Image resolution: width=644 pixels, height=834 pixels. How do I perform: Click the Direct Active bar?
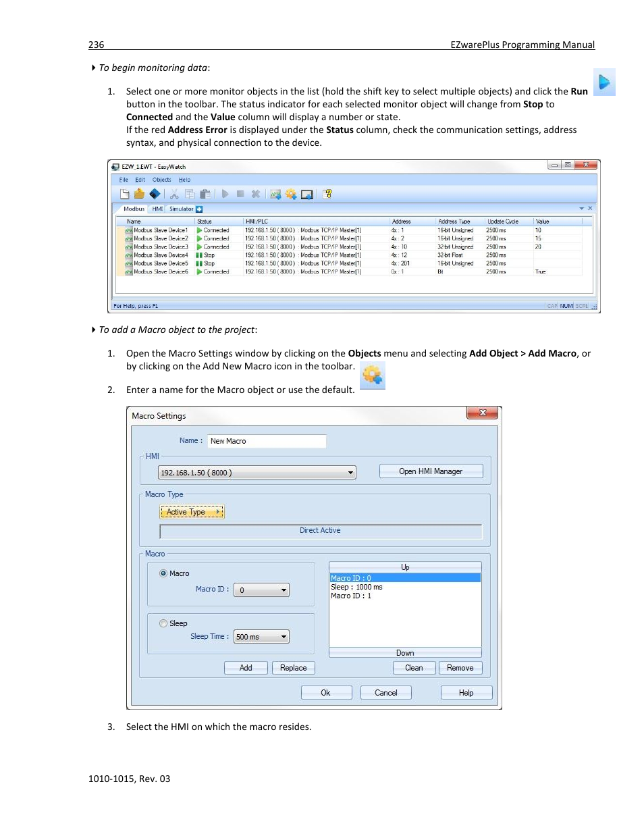tap(321, 531)
